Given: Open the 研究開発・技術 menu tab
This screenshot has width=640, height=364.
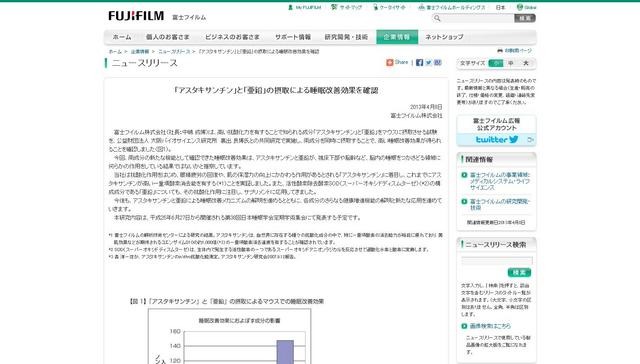Looking at the screenshot, I should click(346, 37).
